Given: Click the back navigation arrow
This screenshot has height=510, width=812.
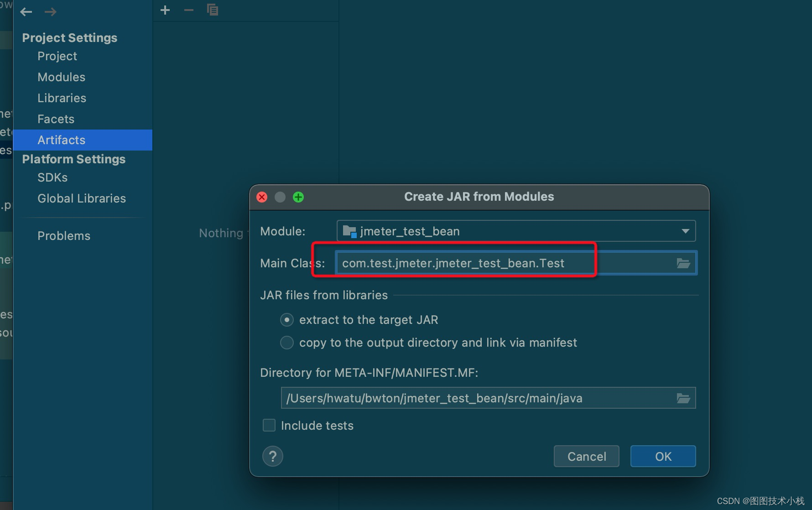Looking at the screenshot, I should pyautogui.click(x=26, y=12).
